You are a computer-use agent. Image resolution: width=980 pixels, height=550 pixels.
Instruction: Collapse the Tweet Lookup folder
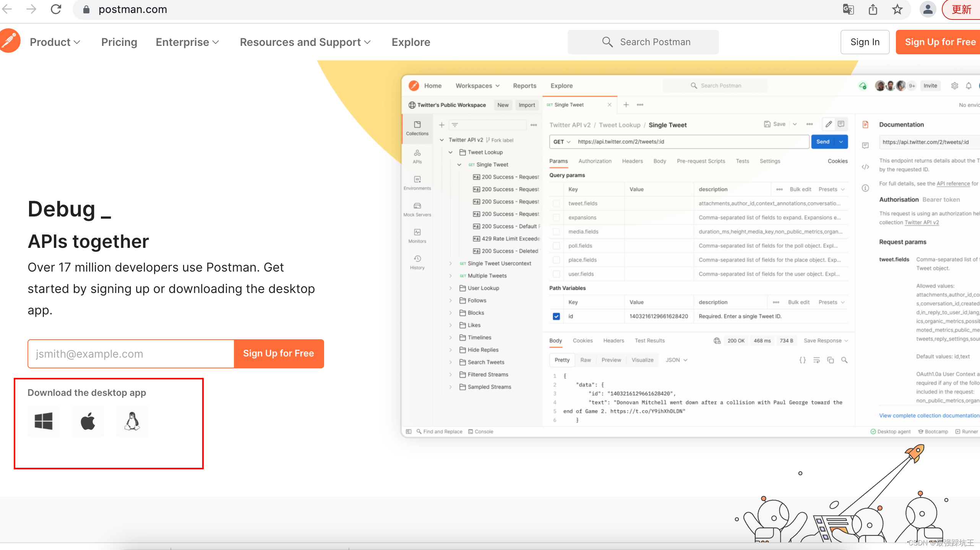coord(451,152)
